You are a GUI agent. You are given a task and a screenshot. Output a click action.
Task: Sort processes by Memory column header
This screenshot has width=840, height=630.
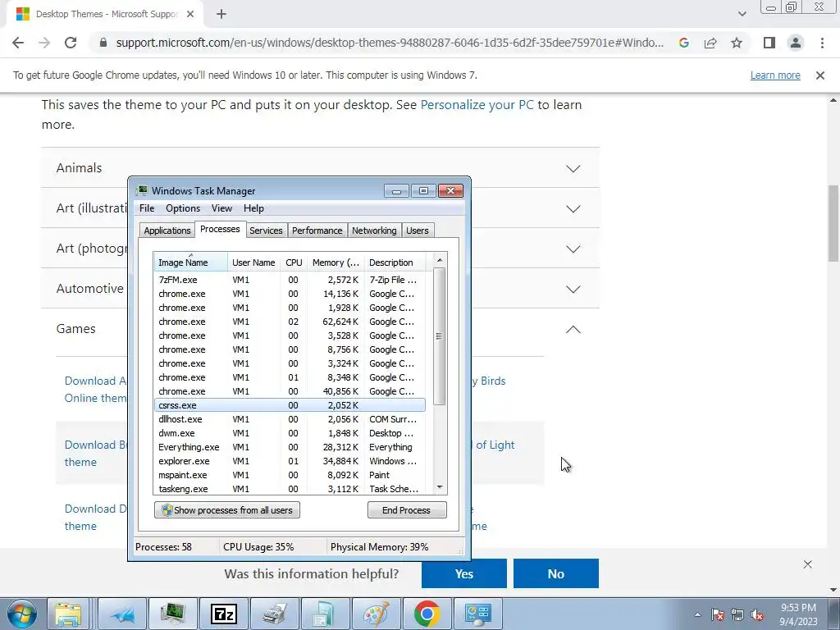(x=336, y=262)
